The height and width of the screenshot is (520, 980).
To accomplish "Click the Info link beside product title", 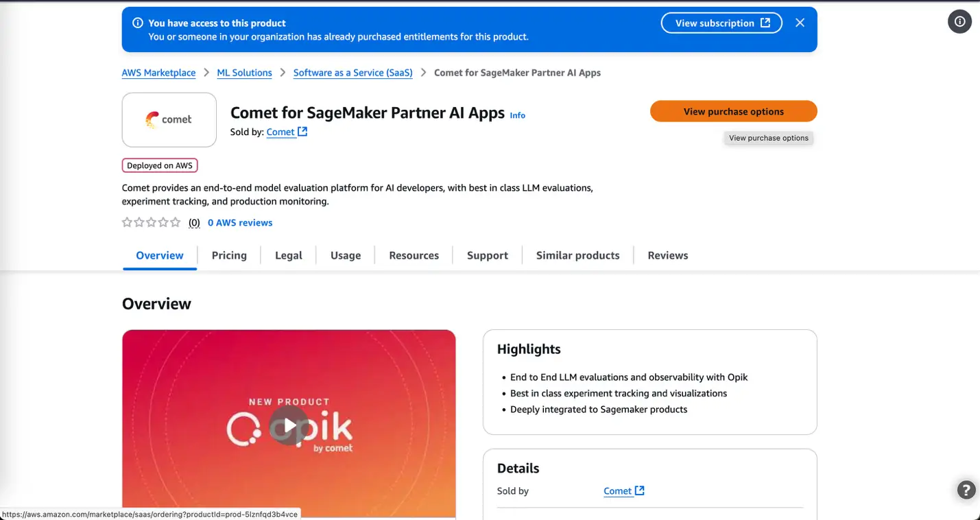I will (518, 115).
